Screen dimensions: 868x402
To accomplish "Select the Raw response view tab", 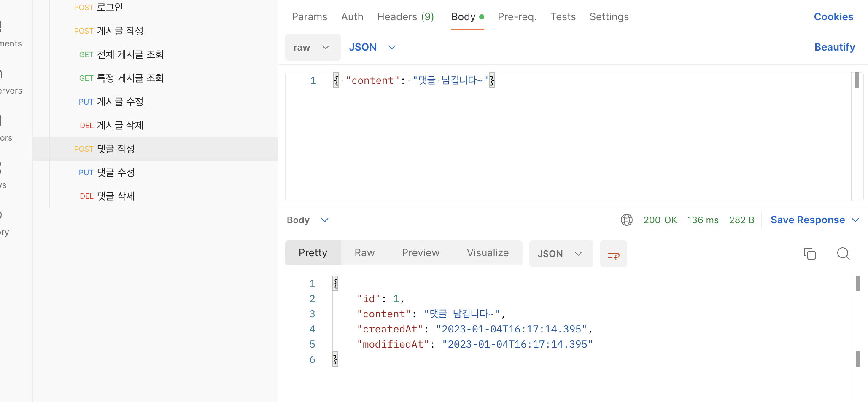I will [x=364, y=253].
